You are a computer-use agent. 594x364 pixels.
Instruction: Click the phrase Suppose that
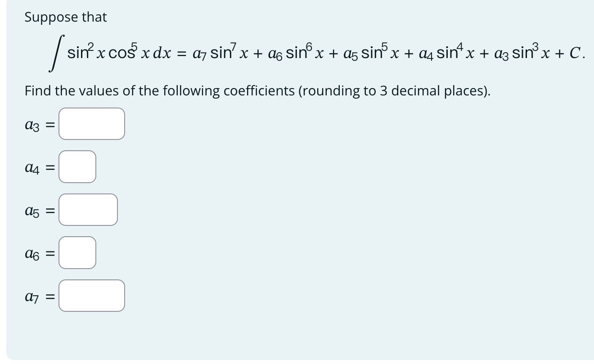(x=66, y=17)
